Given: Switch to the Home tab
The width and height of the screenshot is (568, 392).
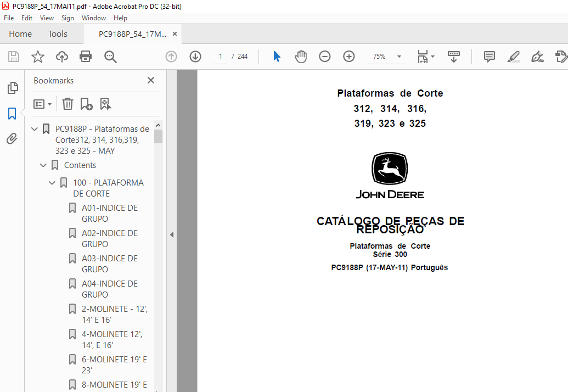Looking at the screenshot, I should pos(20,34).
